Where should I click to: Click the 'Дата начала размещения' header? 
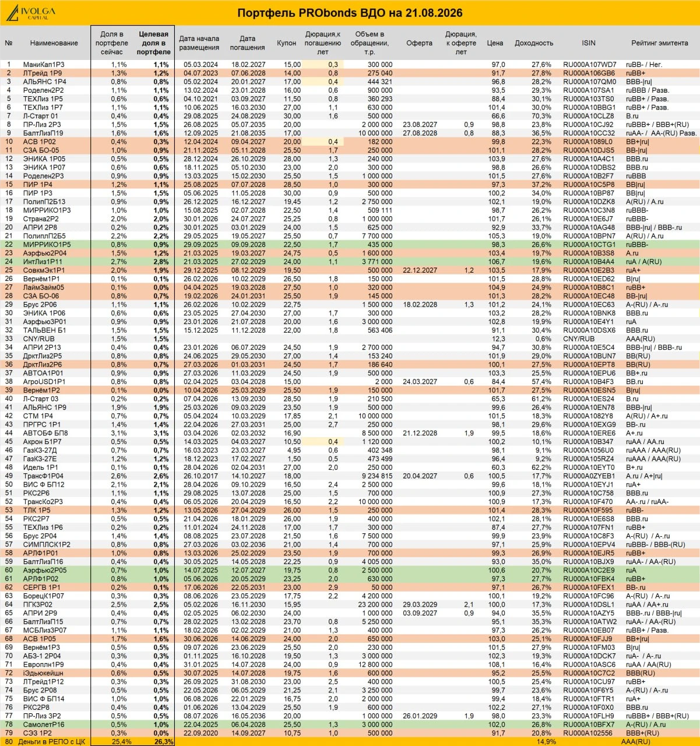tap(199, 43)
